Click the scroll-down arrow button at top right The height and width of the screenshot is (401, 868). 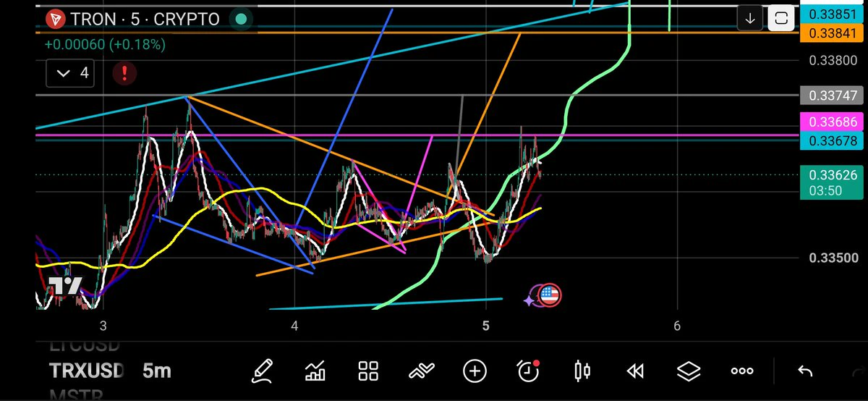751,19
